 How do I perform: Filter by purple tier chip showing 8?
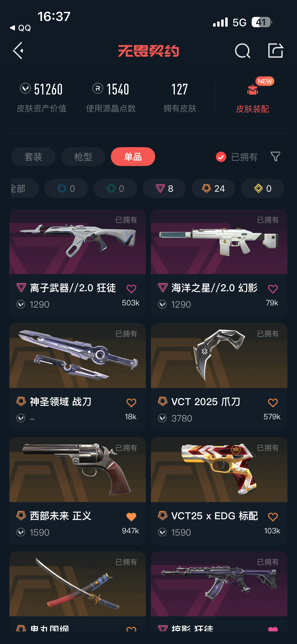click(164, 188)
